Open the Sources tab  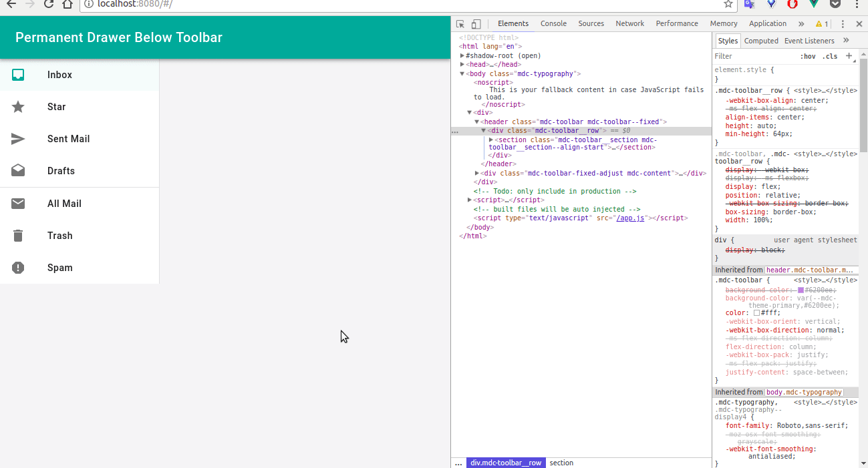point(591,23)
